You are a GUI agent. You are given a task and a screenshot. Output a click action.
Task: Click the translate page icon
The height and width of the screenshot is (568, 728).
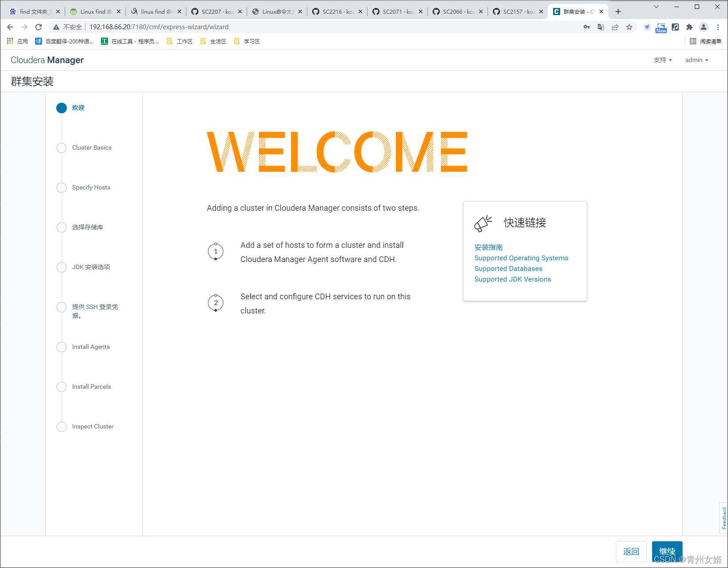pyautogui.click(x=601, y=27)
